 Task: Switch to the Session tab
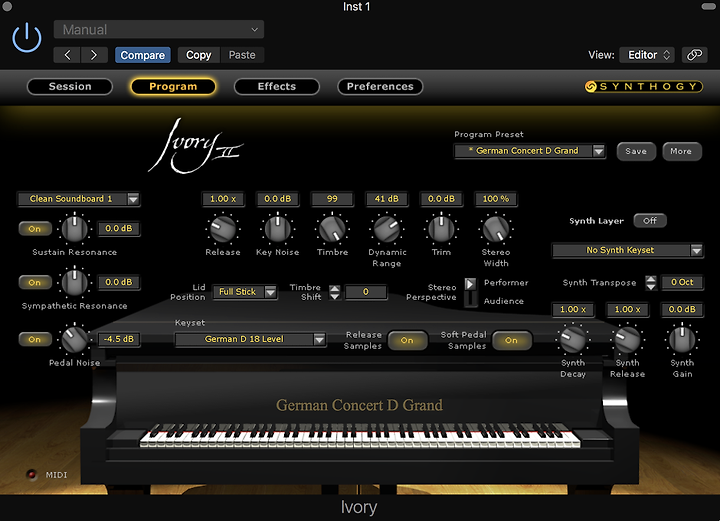[70, 86]
